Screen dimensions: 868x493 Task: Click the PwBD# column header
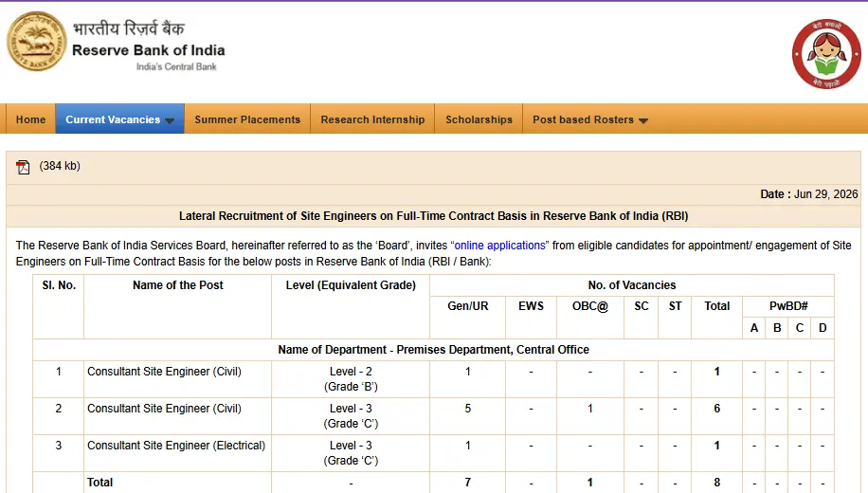(x=788, y=306)
